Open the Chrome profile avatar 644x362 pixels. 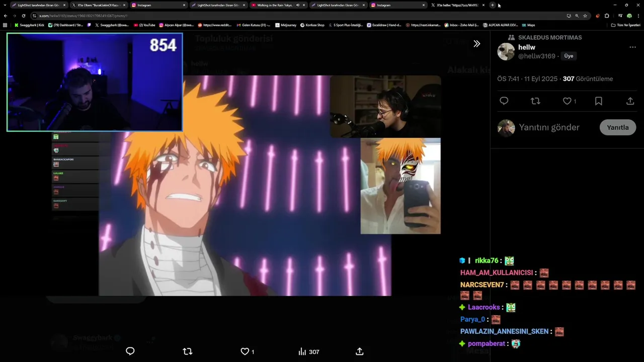pyautogui.click(x=629, y=16)
